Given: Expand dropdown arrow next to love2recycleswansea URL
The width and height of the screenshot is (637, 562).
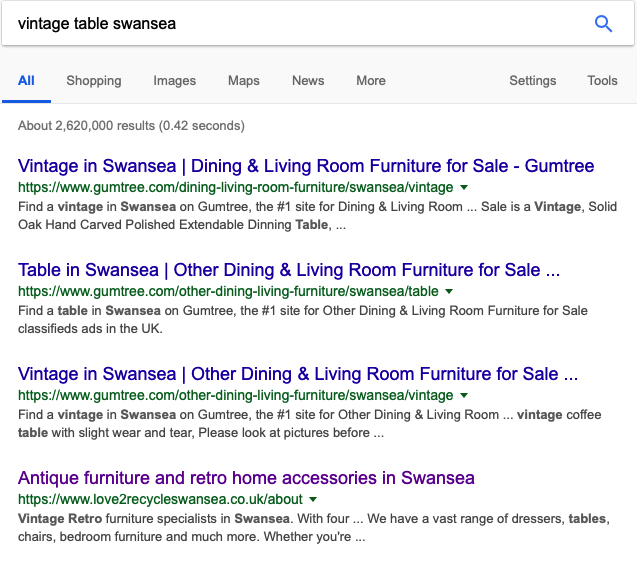Looking at the screenshot, I should (313, 499).
